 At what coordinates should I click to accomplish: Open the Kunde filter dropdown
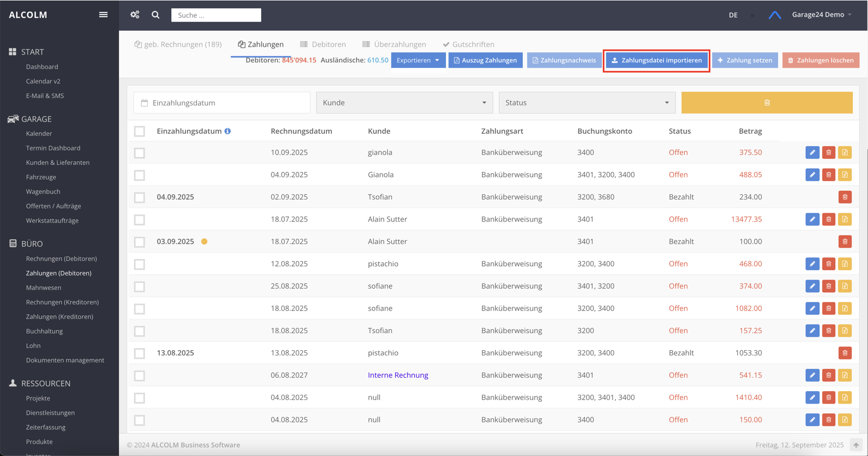point(404,103)
